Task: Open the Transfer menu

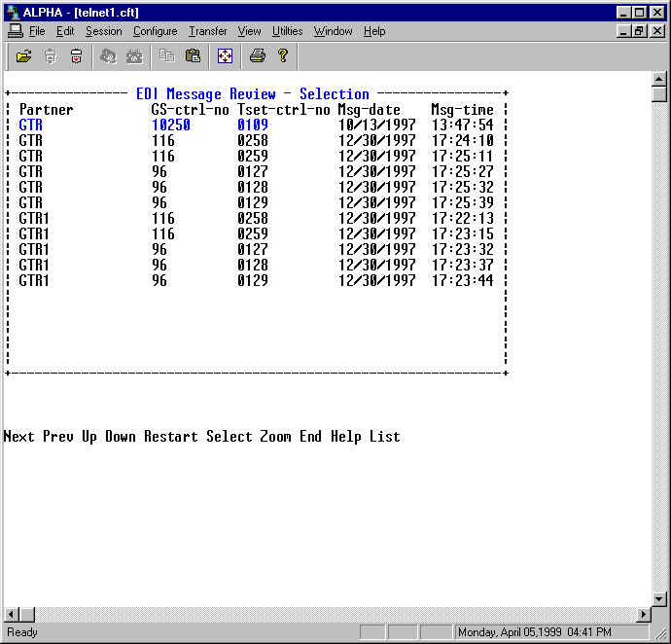Action: pyautogui.click(x=207, y=31)
